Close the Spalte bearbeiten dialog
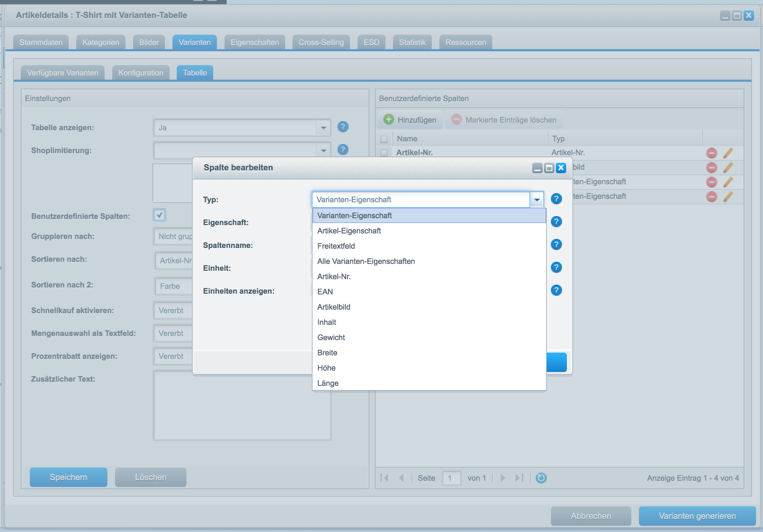The height and width of the screenshot is (532, 763). [x=561, y=168]
